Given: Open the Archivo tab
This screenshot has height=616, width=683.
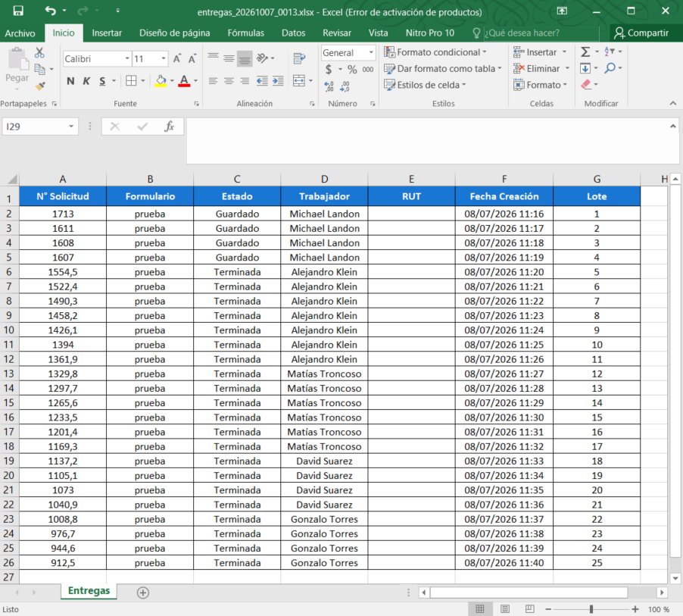Looking at the screenshot, I should pos(20,33).
